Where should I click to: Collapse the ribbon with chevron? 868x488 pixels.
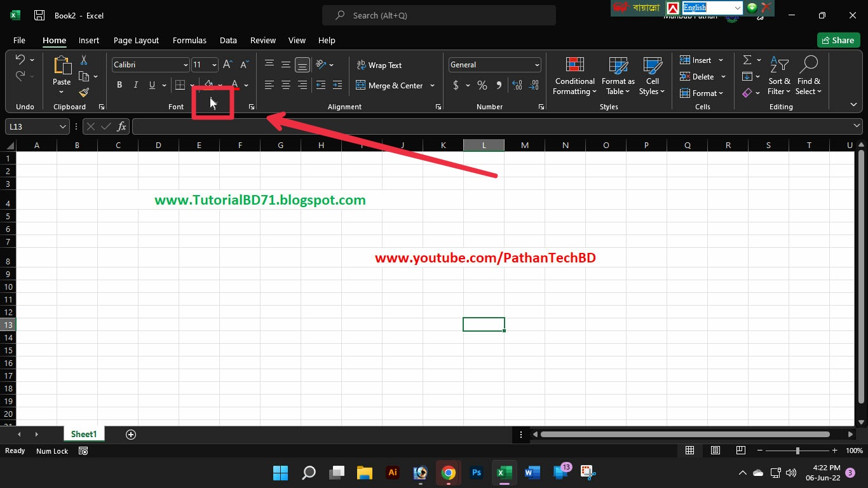(853, 104)
